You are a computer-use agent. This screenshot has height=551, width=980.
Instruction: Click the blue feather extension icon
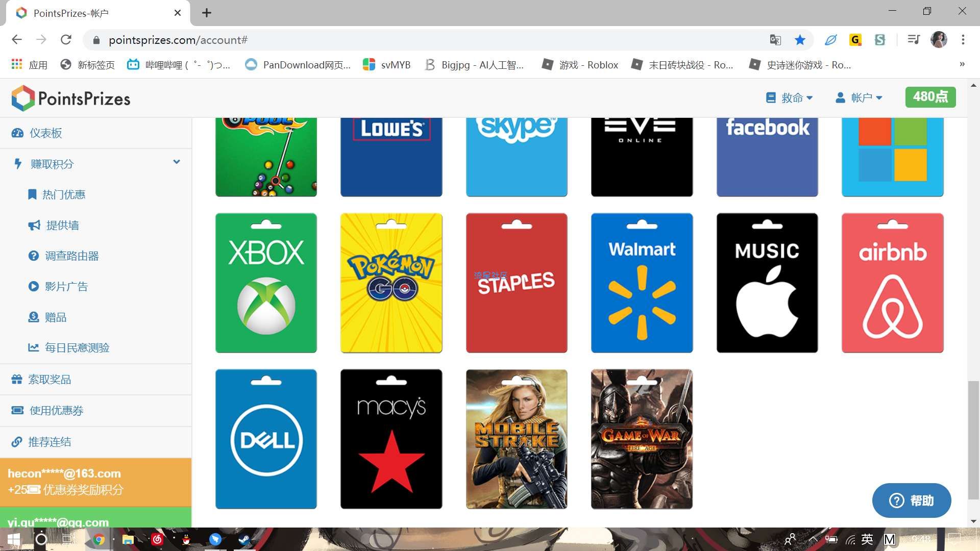(831, 40)
